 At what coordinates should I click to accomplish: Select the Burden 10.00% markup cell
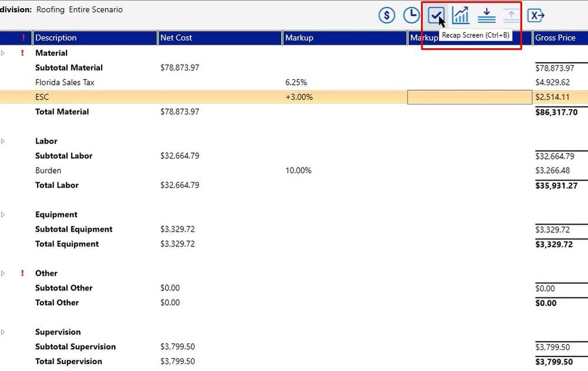(x=299, y=171)
